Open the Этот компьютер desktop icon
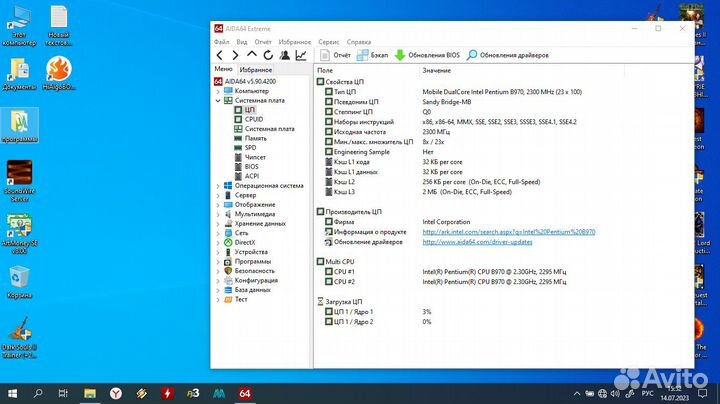720x404 pixels. pos(19,26)
